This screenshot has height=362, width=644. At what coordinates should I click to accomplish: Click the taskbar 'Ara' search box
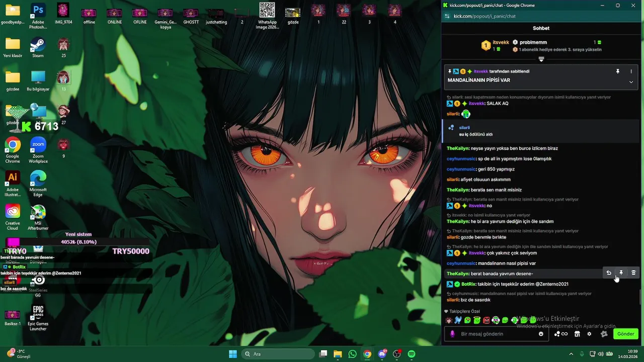(278, 354)
